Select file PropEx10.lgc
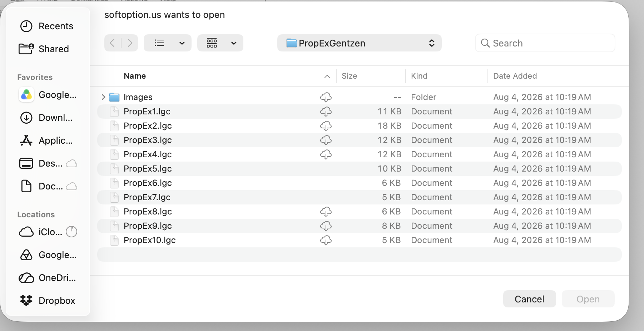The height and width of the screenshot is (331, 644). click(359, 240)
